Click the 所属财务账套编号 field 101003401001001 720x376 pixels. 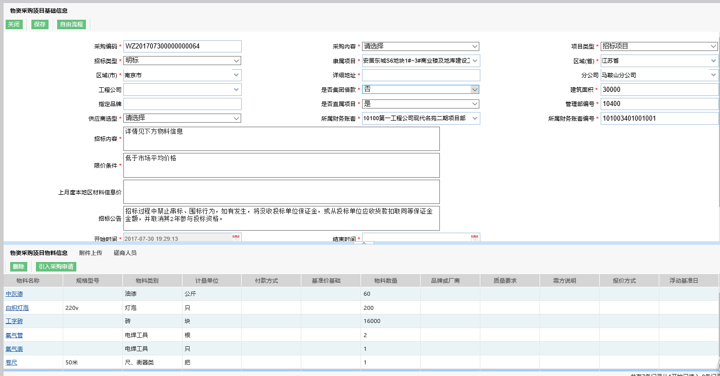pyautogui.click(x=659, y=118)
